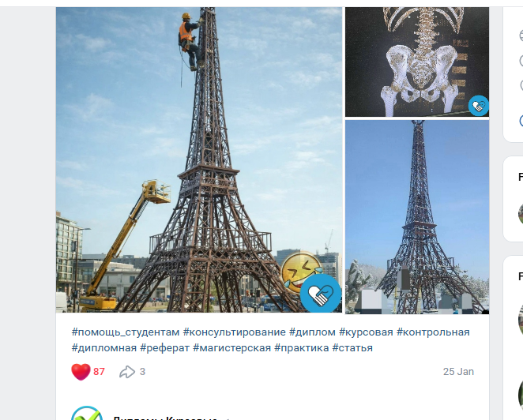The height and width of the screenshot is (420, 523).
Task: Share the post using the arrow icon
Action: coord(127,372)
